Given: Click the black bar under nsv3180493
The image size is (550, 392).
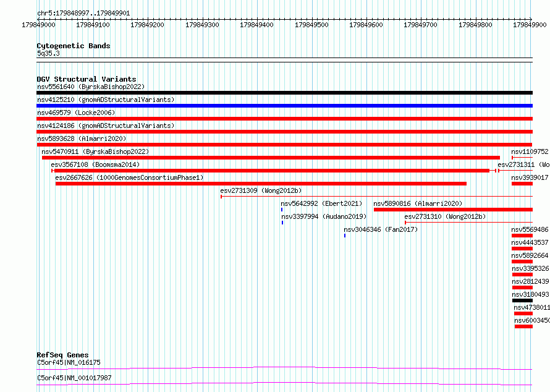Looking at the screenshot, I should [x=522, y=300].
